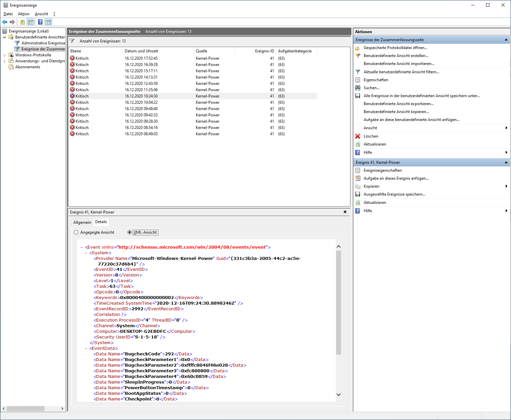Click the Ereignisanzeige (Lokal) root icon
This screenshot has height=420, width=511.
tap(5, 31)
